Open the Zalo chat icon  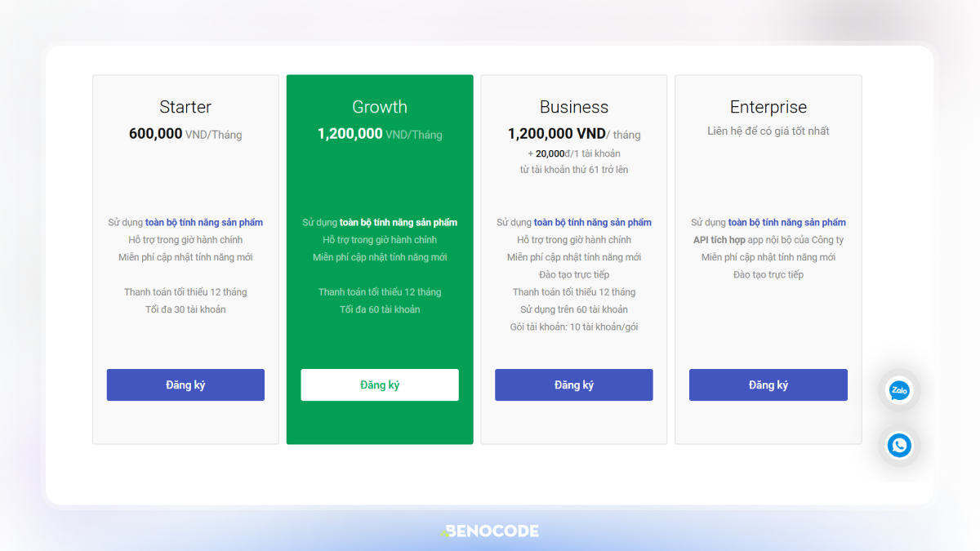tap(899, 391)
